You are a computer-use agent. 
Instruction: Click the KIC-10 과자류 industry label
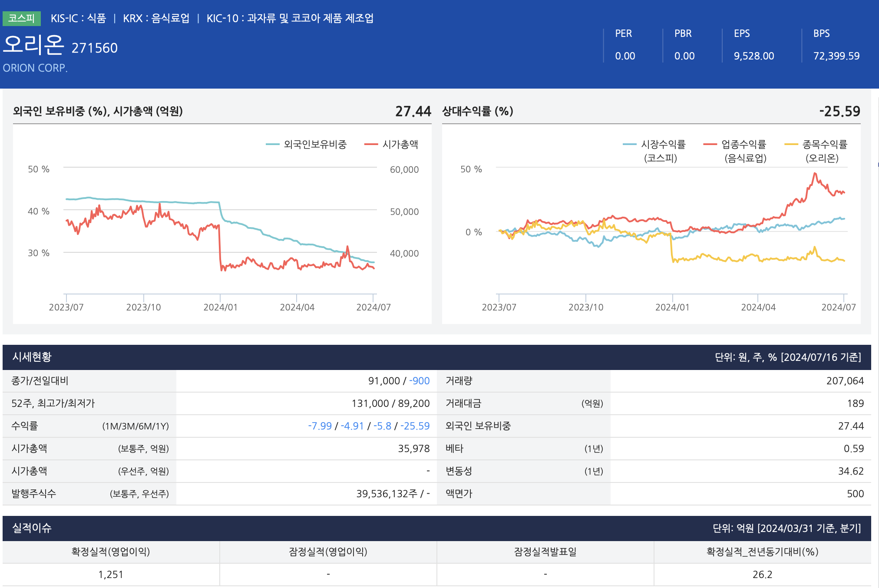(x=290, y=18)
